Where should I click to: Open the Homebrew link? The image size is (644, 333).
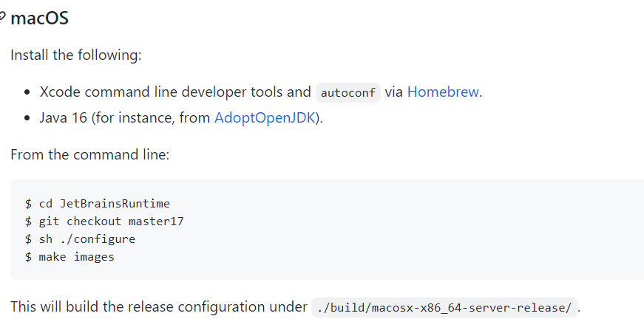tap(443, 92)
